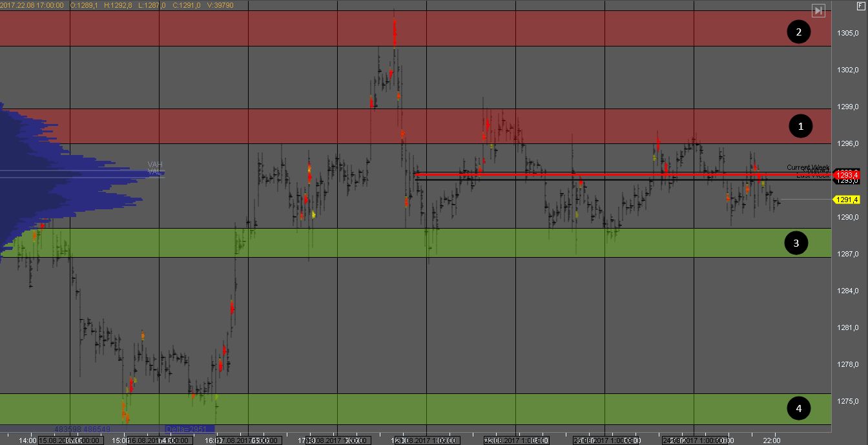This screenshot has width=868, height=445.
Task: Click the small F button in corner
Action: click(861, 5)
